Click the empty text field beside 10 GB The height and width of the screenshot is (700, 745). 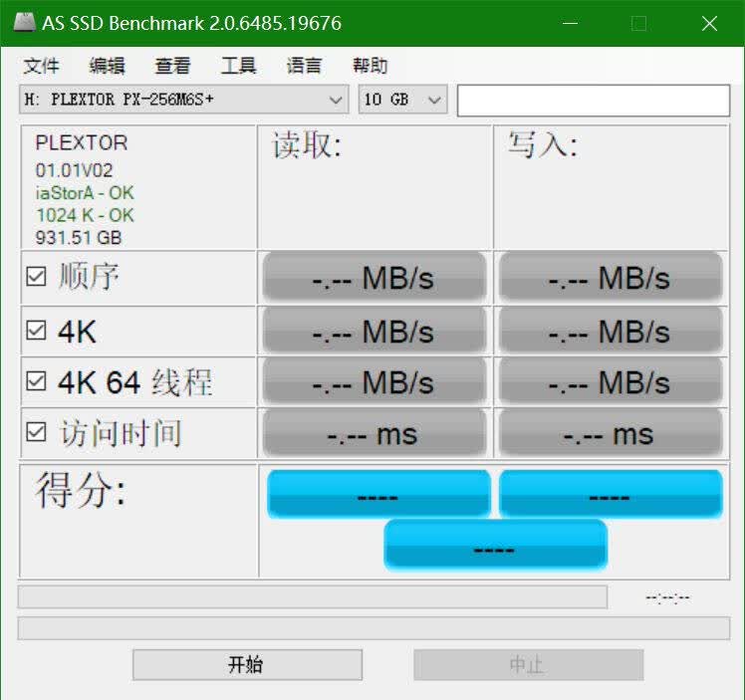[594, 101]
